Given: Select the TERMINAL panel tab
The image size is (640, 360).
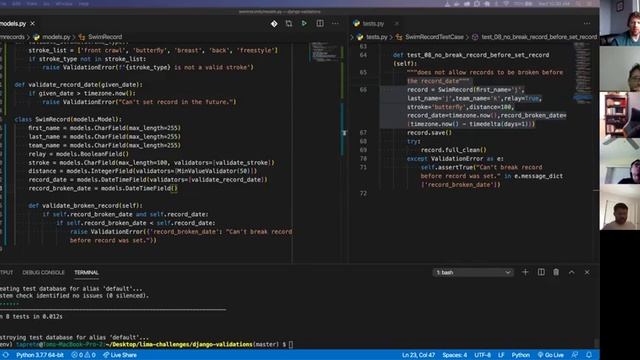Looking at the screenshot, I should click(87, 273).
